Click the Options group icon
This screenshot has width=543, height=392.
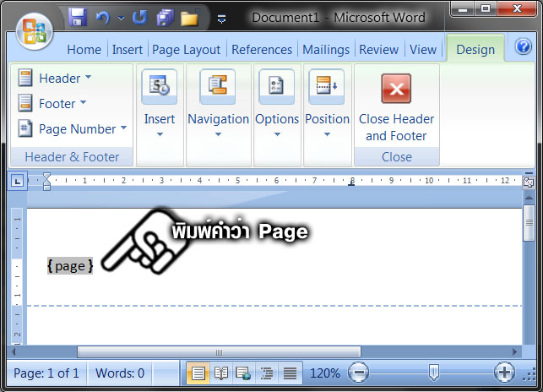pos(277,87)
